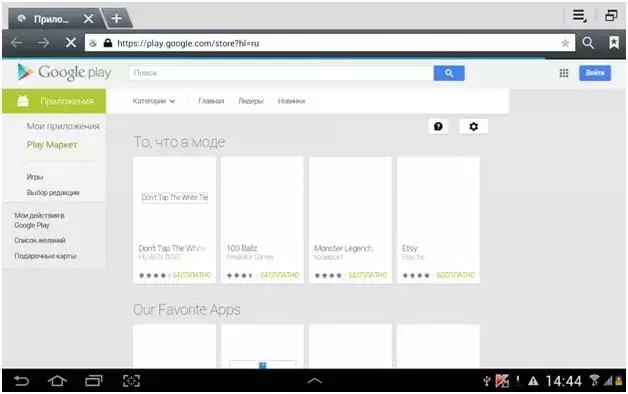Open the tab windows manager icon
Image resolution: width=628 pixels, height=394 pixels.
611,16
